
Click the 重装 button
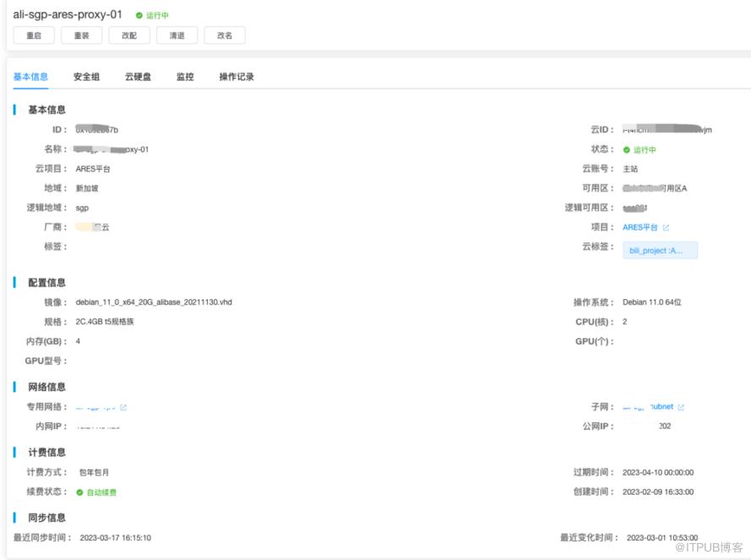point(81,35)
